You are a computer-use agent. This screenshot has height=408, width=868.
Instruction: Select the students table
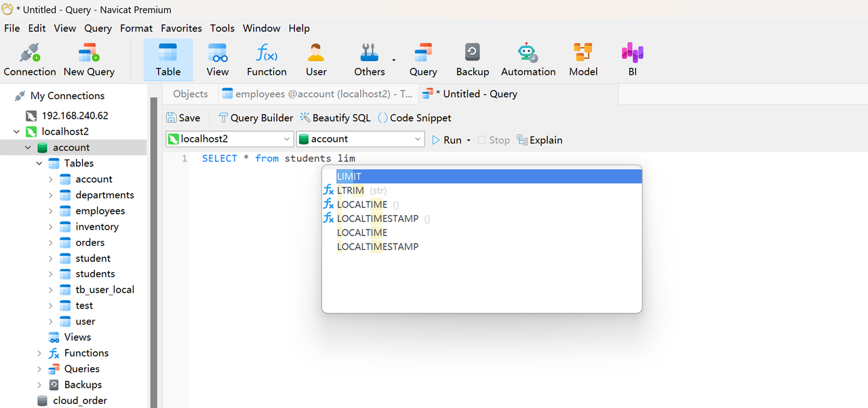coord(95,274)
